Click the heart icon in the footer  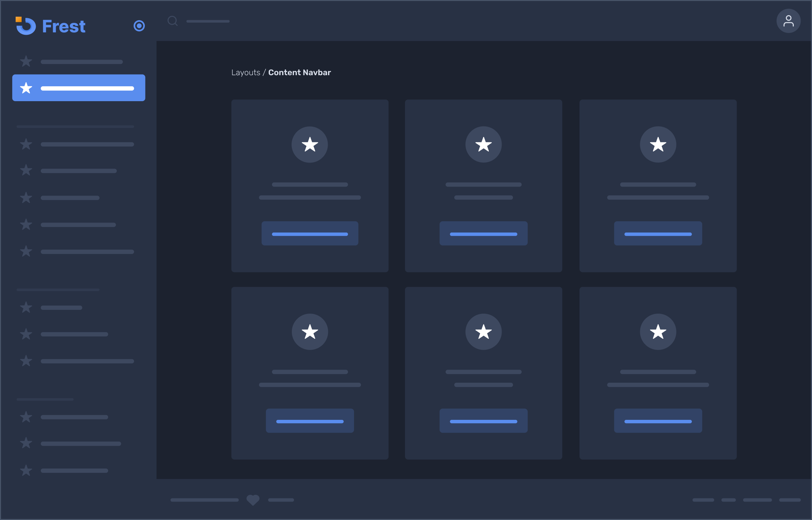pos(253,500)
